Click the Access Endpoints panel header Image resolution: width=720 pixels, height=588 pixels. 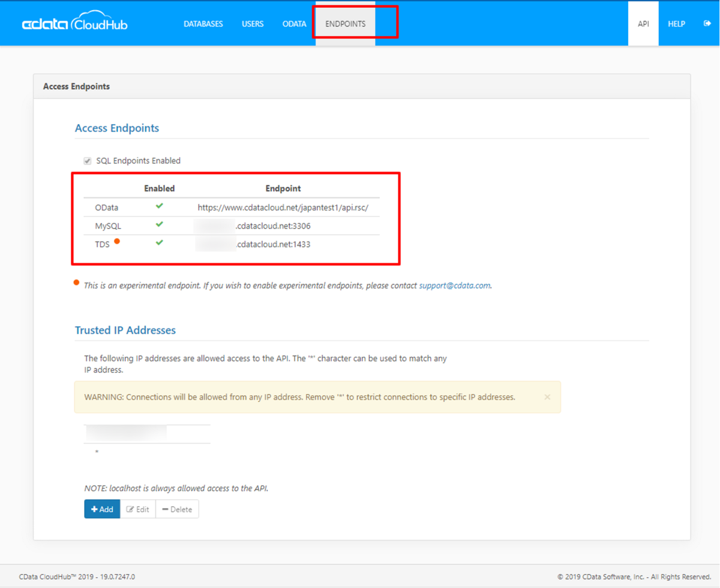coord(362,86)
